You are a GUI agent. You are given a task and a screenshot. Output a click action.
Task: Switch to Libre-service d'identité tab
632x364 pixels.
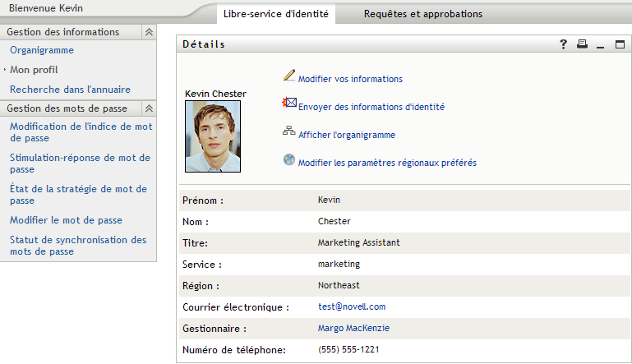pyautogui.click(x=275, y=14)
